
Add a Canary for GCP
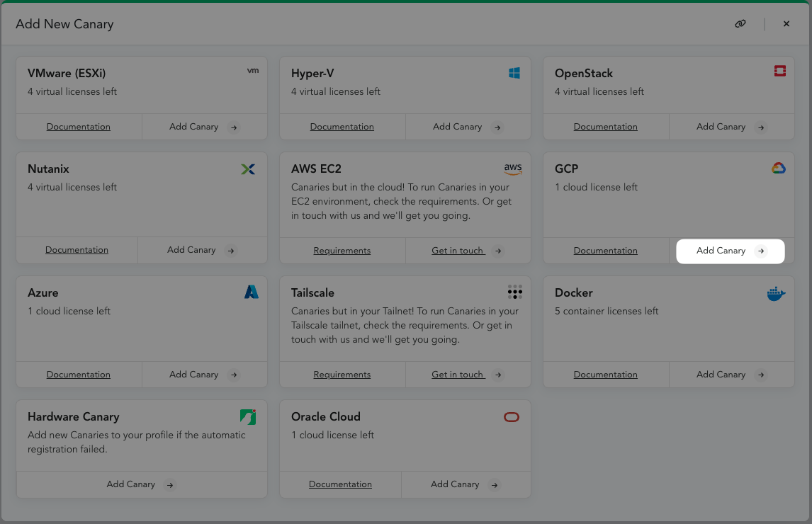[x=731, y=251]
